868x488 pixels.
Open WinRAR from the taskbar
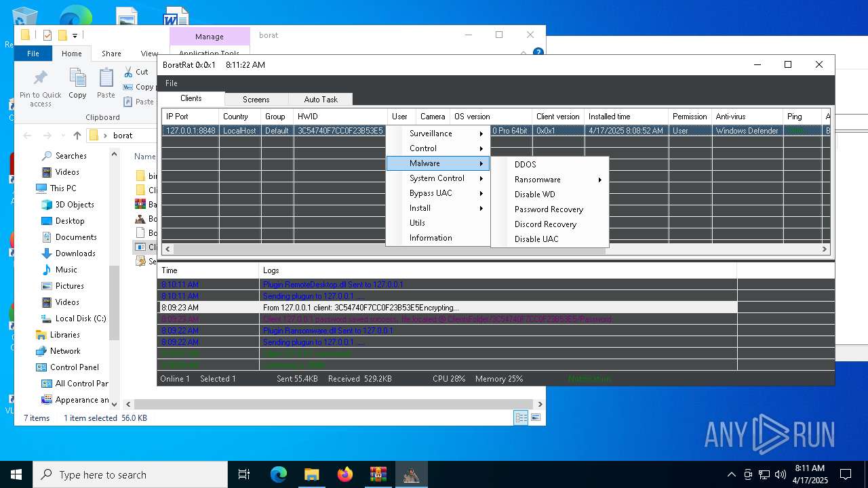[378, 474]
